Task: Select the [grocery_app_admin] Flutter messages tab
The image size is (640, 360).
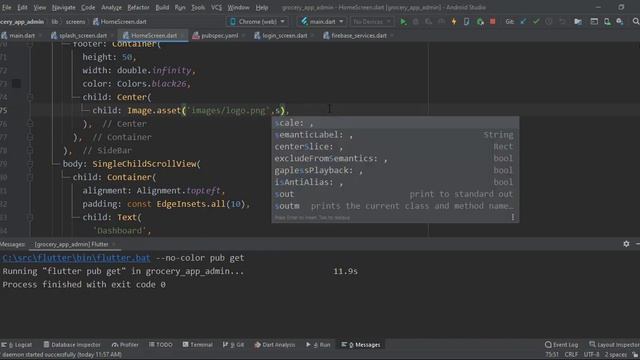Action: (71, 244)
